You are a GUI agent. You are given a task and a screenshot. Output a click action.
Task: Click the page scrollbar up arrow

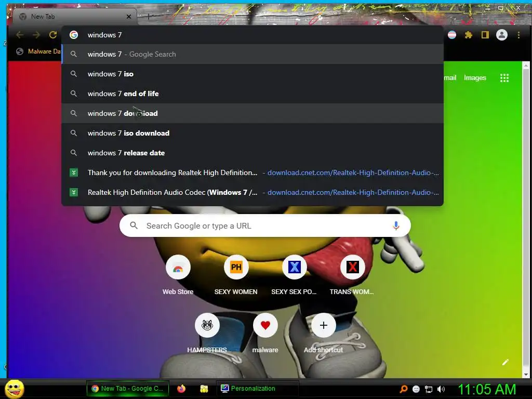pyautogui.click(x=526, y=65)
